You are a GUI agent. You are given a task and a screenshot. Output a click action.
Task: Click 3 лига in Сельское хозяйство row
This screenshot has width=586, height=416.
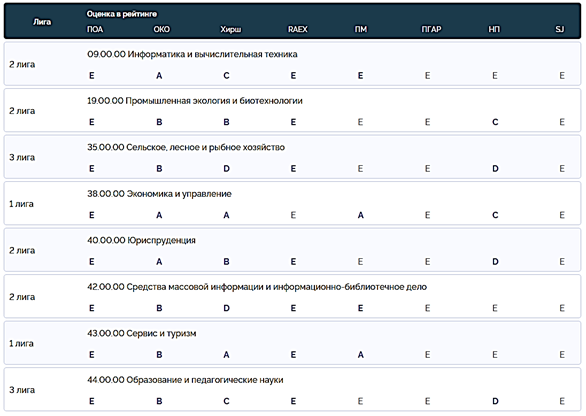click(22, 157)
